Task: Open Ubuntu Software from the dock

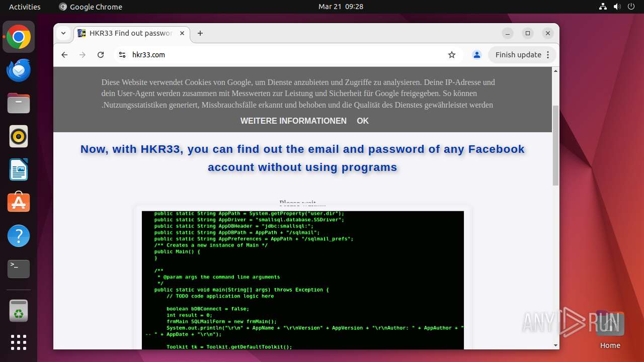Action: click(x=19, y=203)
